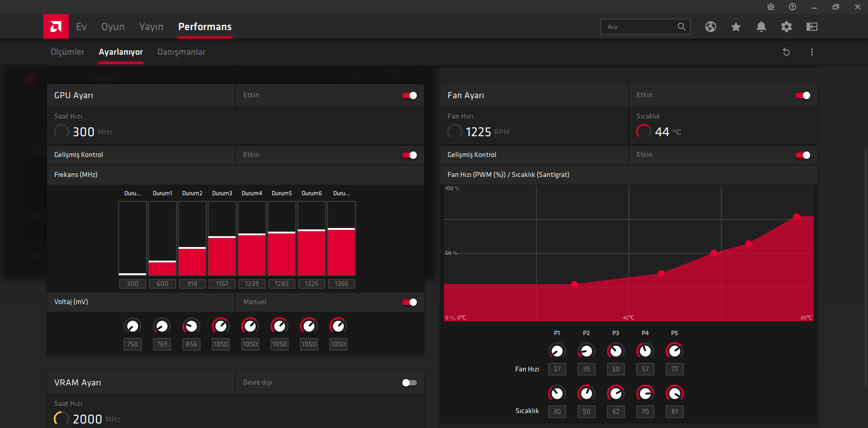
Task: Select the Performans tab
Action: coord(205,27)
